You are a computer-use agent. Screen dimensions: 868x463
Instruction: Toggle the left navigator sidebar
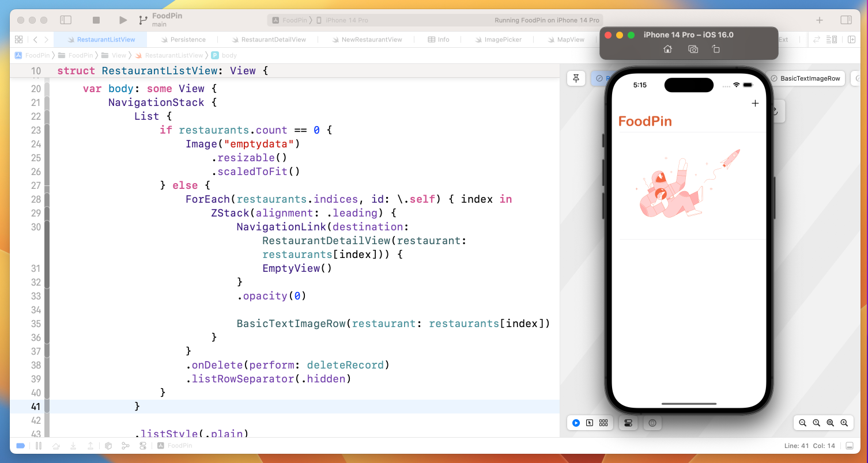[x=66, y=20]
